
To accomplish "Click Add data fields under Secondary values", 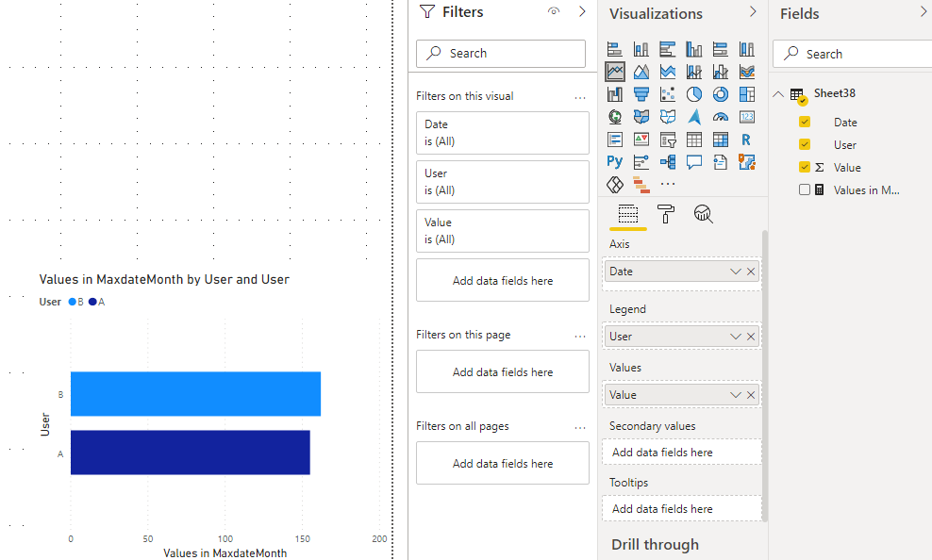I will pos(682,452).
